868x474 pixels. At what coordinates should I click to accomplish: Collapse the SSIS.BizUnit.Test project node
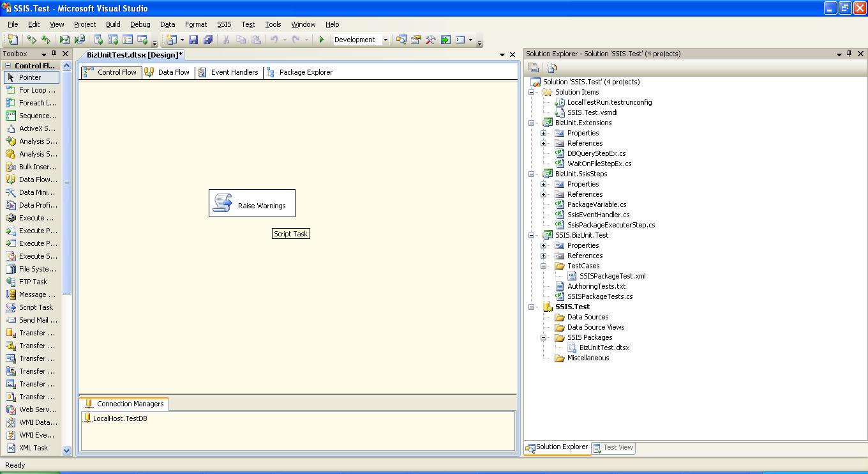coord(532,235)
